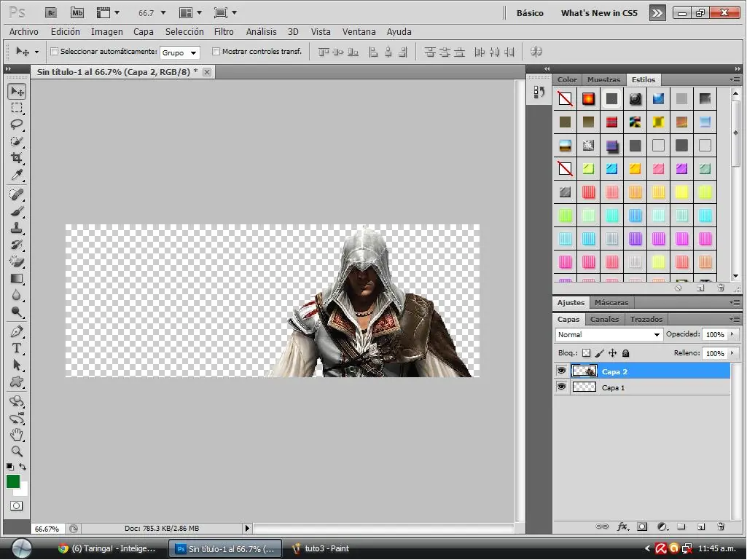This screenshot has width=747, height=560.
Task: Toggle lock image pixels brush icon
Action: point(600,353)
